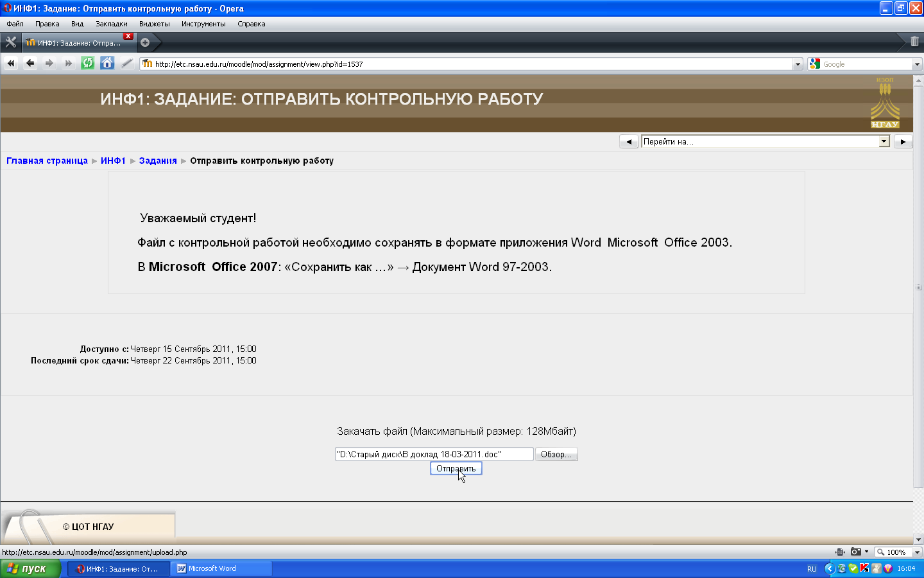Viewport: 924px width, 578px height.
Task: Click the camera icon in status bar
Action: [x=855, y=552]
